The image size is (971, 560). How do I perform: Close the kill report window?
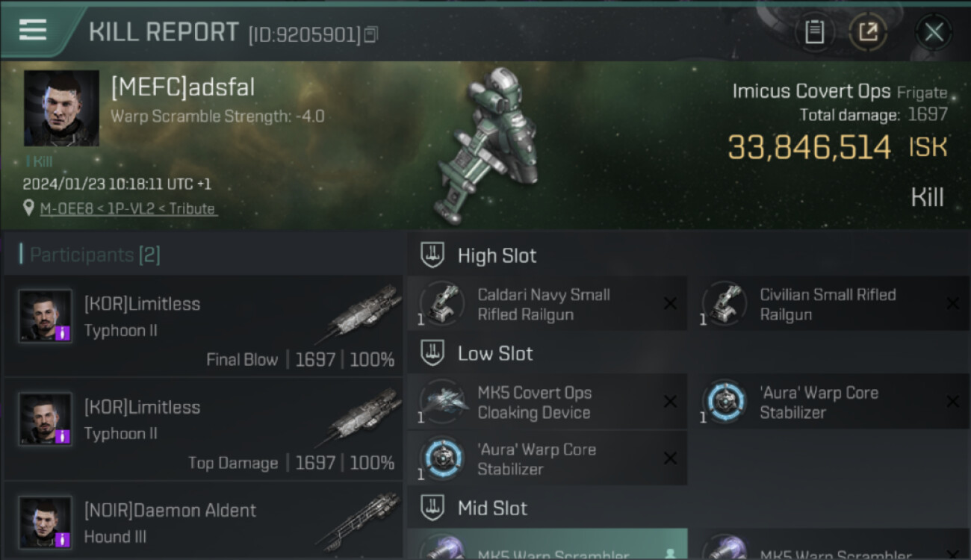pyautogui.click(x=934, y=32)
